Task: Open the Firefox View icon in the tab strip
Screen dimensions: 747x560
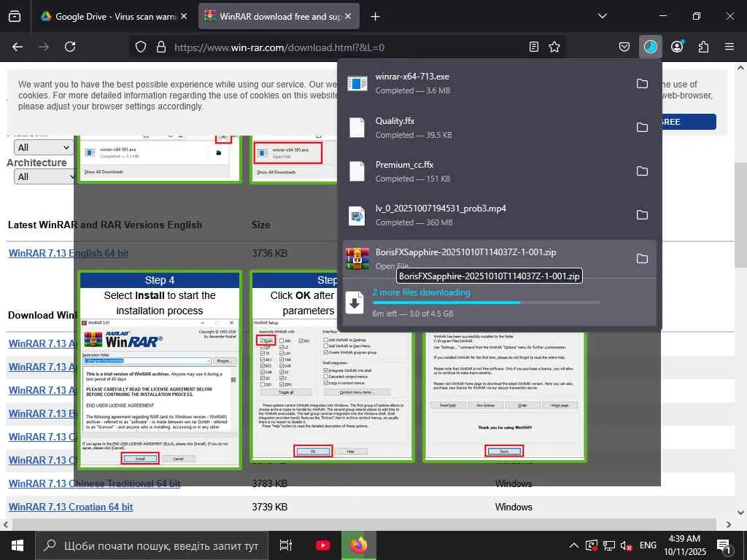Action: (15, 16)
